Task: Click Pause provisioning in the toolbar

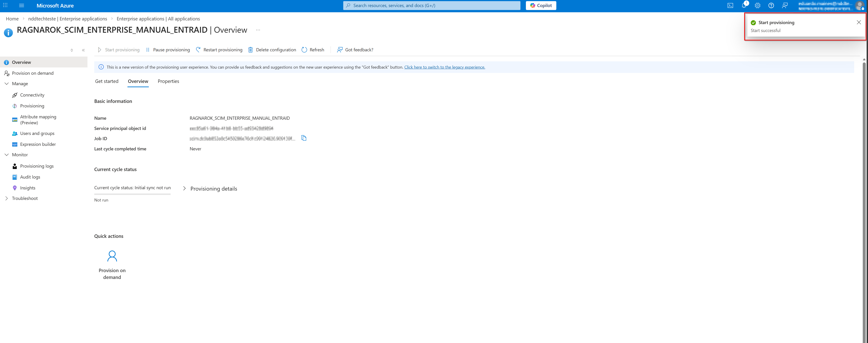Action: 168,50
